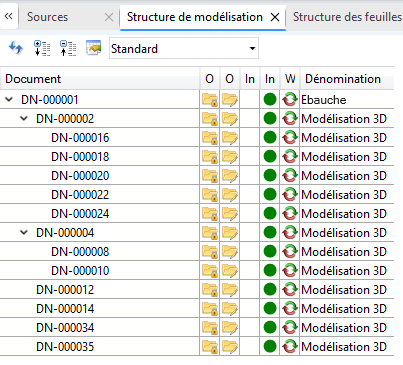This screenshot has height=365, width=403.
Task: Click the second O column header
Action: 229,79
